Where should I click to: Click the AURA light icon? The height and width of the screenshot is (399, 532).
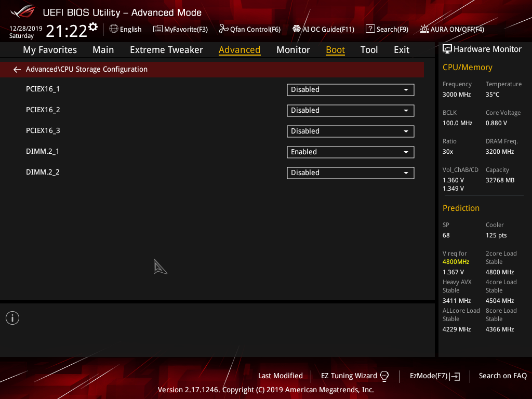(x=424, y=29)
